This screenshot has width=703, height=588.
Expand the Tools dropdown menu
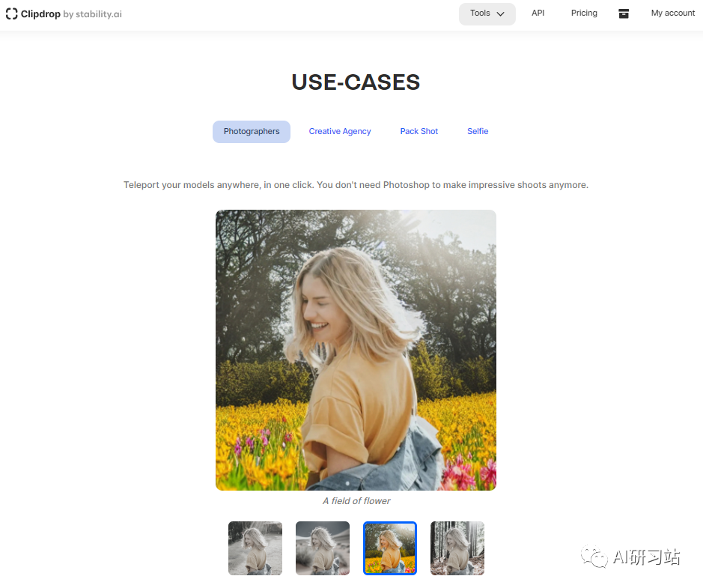[487, 14]
